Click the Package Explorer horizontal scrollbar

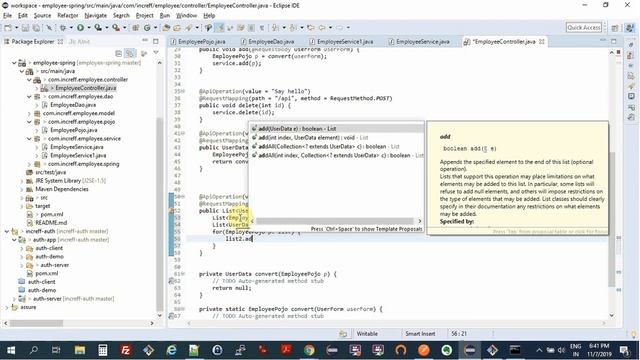(x=36, y=323)
